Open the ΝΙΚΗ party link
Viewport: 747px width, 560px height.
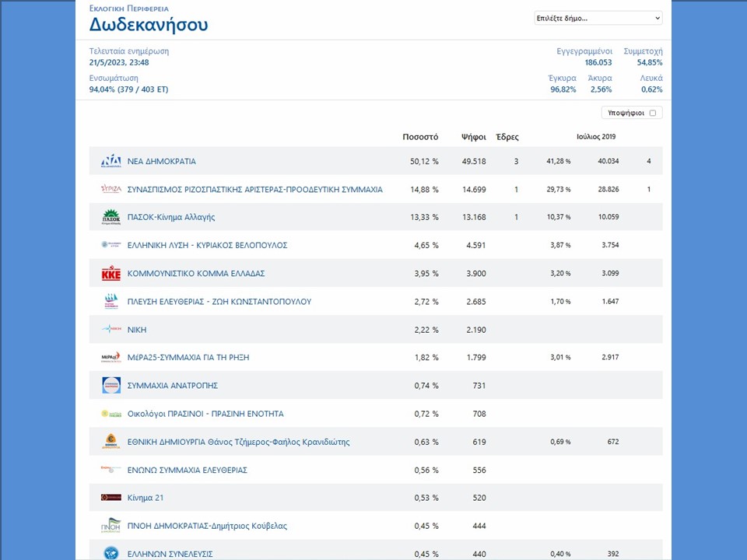pos(137,330)
